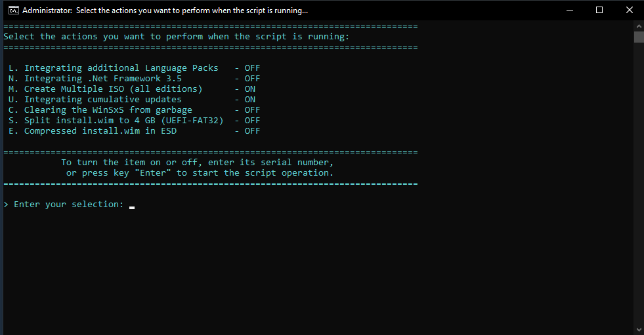644x335 pixels.
Task: Click the command prompt icon in title bar
Action: tap(13, 10)
